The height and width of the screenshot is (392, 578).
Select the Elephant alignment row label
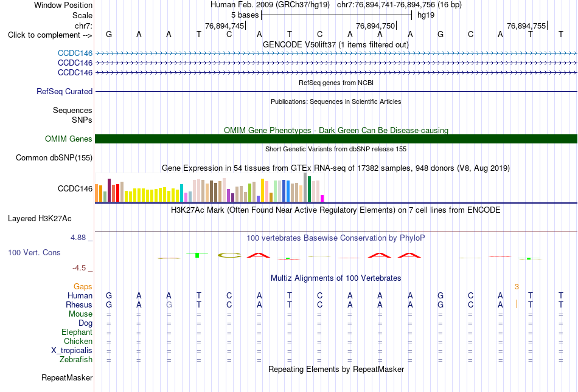[77, 332]
